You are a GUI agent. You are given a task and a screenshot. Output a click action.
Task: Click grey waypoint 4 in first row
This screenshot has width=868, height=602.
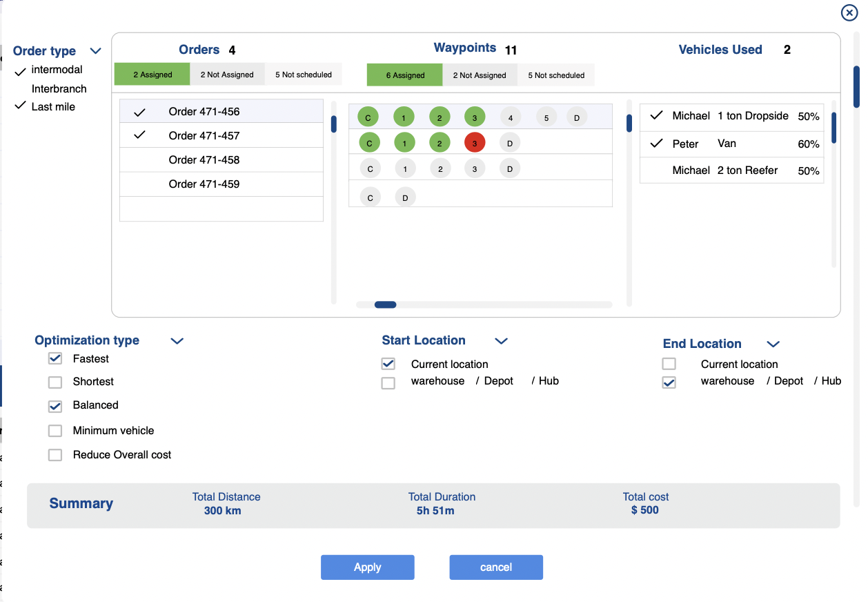(511, 117)
